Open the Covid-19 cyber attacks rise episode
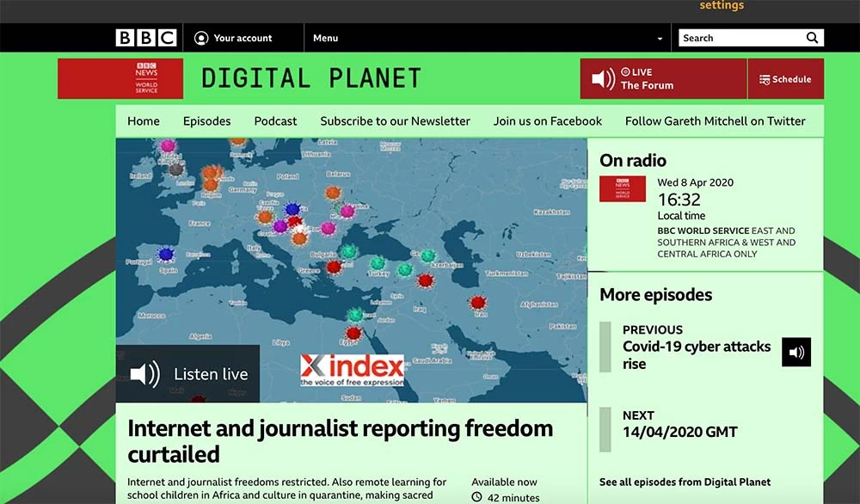Screen dimensions: 860x504 point(697,355)
